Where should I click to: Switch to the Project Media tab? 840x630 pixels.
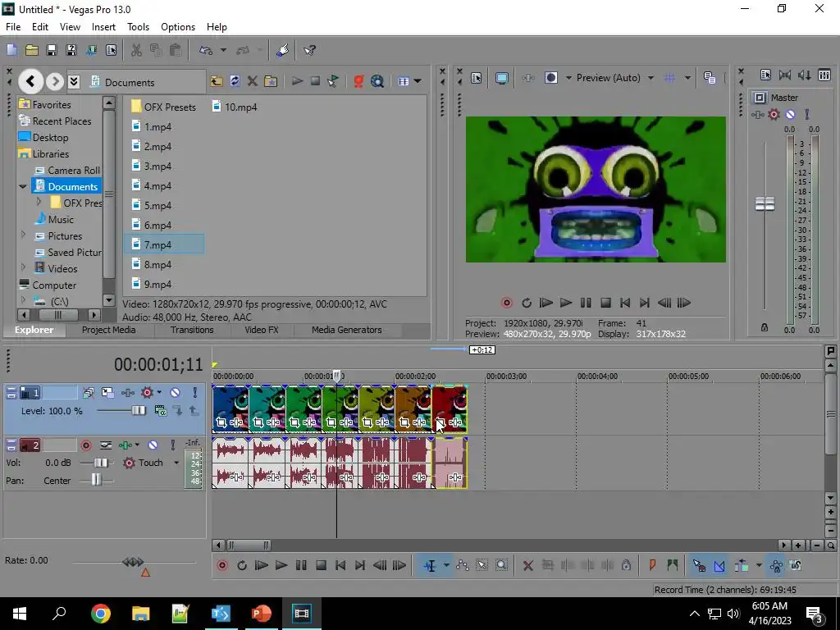(x=109, y=330)
